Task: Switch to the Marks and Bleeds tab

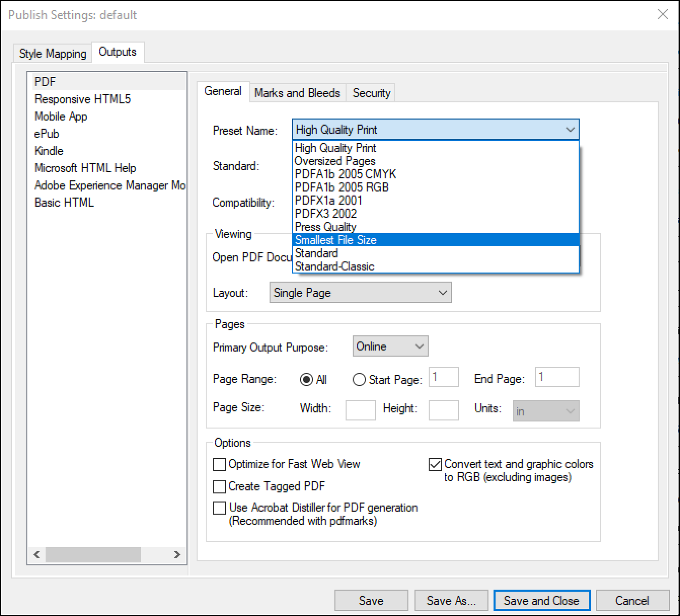Action: click(x=297, y=93)
